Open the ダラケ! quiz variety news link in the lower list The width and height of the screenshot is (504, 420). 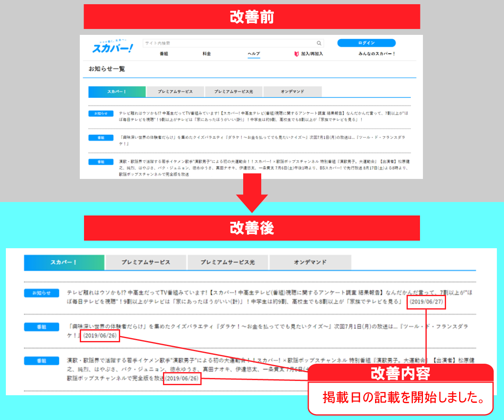[268, 331]
